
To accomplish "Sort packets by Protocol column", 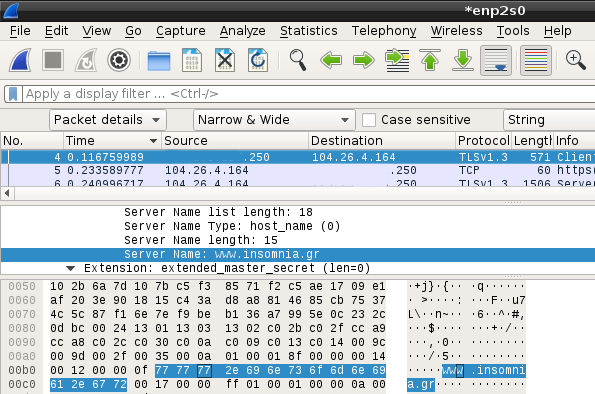I will click(x=483, y=141).
